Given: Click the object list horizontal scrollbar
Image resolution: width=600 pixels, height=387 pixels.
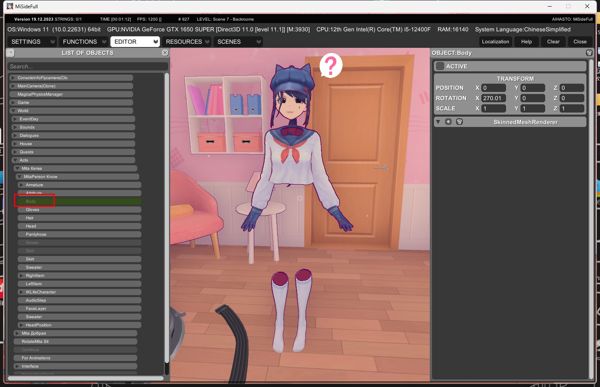Looking at the screenshot, I should [x=85, y=378].
